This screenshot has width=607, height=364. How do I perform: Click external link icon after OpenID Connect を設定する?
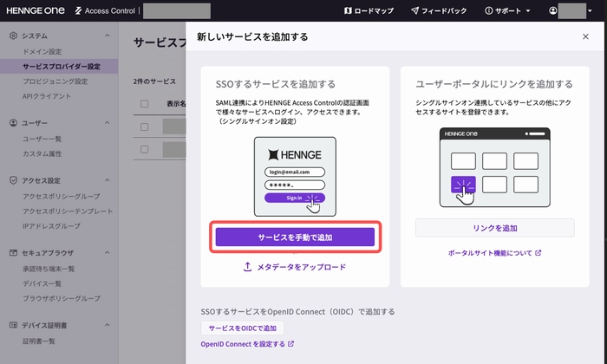(290, 343)
